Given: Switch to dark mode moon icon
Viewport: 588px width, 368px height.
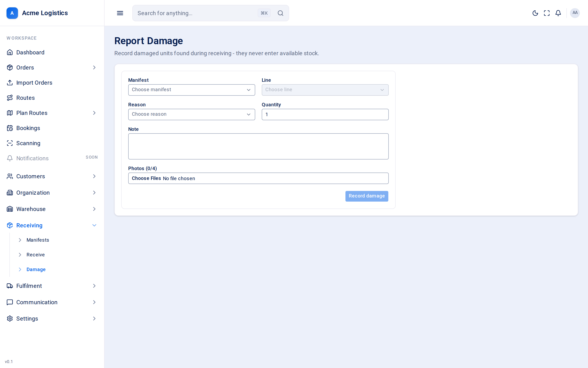Looking at the screenshot, I should (x=535, y=13).
